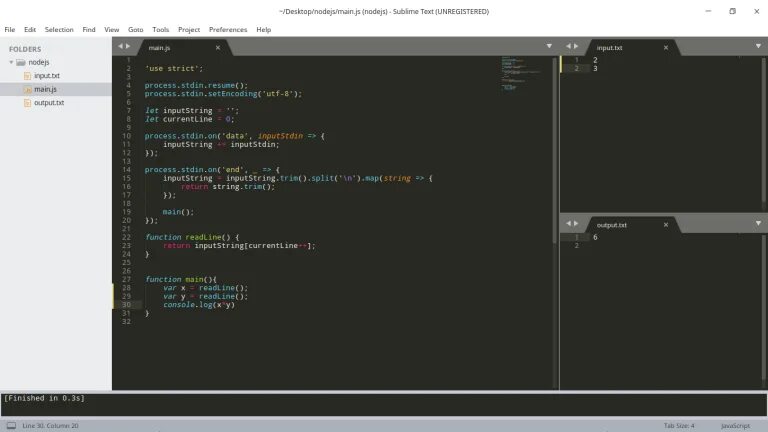Minimize the Sublime Text window
The image size is (768, 432).
(x=708, y=11)
